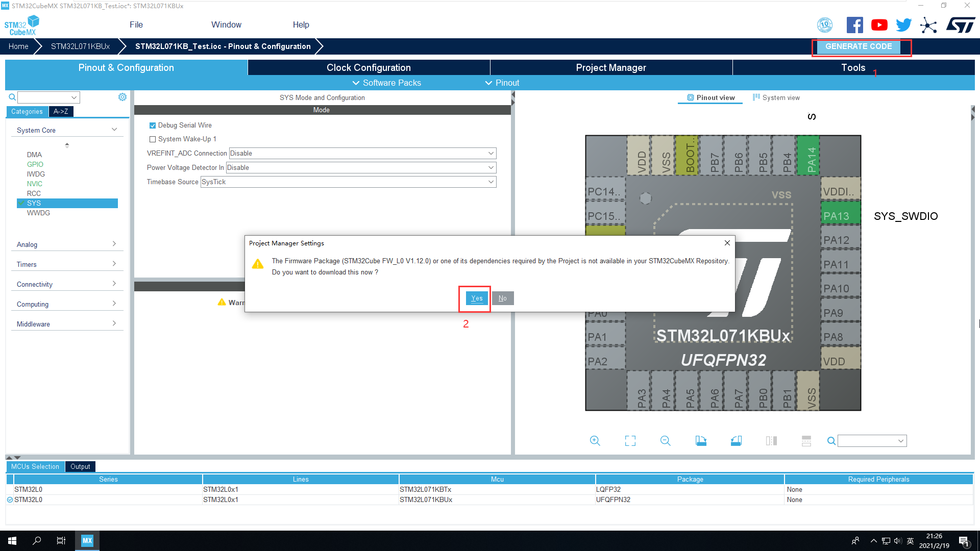Click the Generate Code button
Image resolution: width=980 pixels, height=551 pixels.
click(x=858, y=46)
